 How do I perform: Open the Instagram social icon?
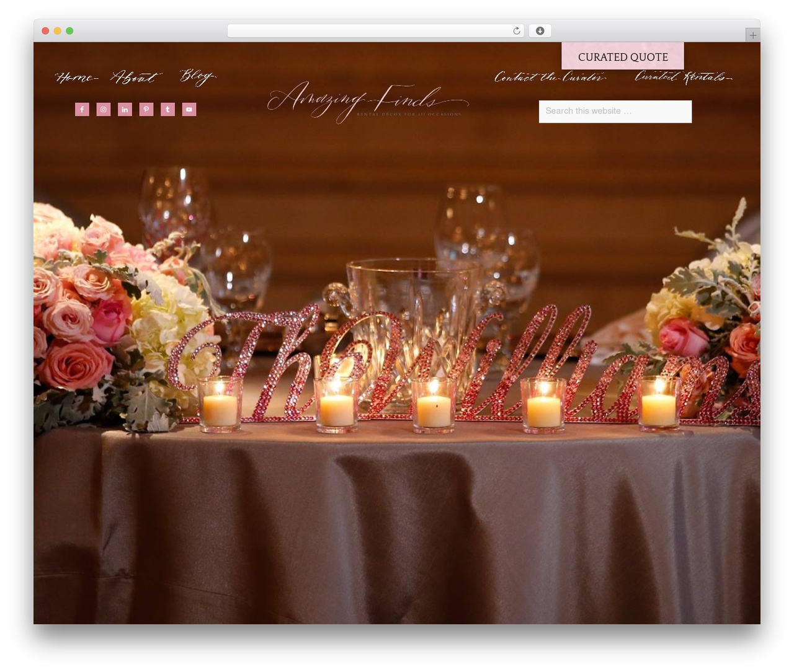(104, 110)
